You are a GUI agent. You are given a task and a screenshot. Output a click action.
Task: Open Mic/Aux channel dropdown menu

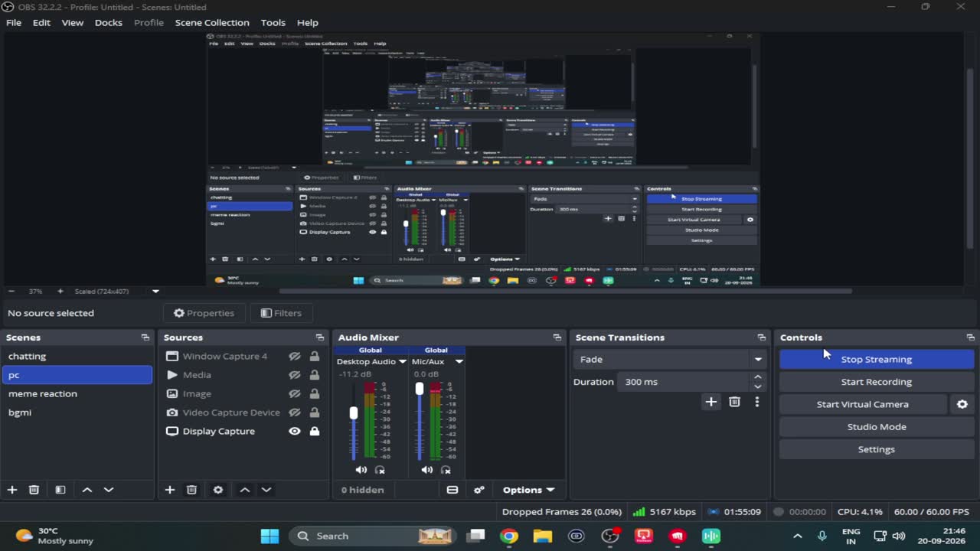pos(459,362)
